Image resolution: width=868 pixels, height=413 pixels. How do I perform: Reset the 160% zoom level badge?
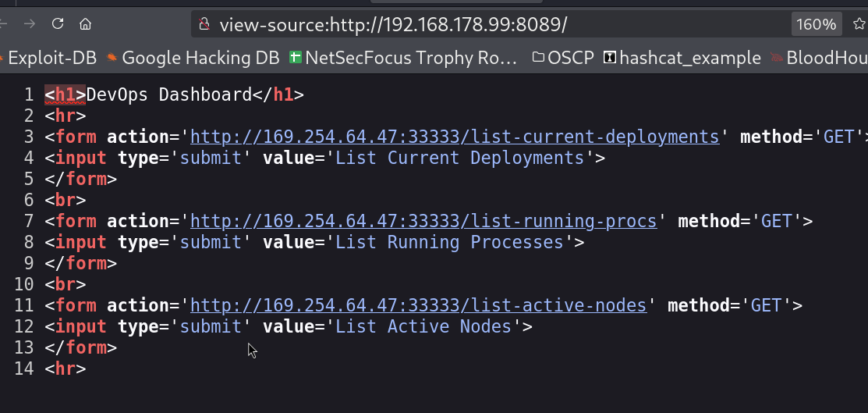click(x=816, y=24)
